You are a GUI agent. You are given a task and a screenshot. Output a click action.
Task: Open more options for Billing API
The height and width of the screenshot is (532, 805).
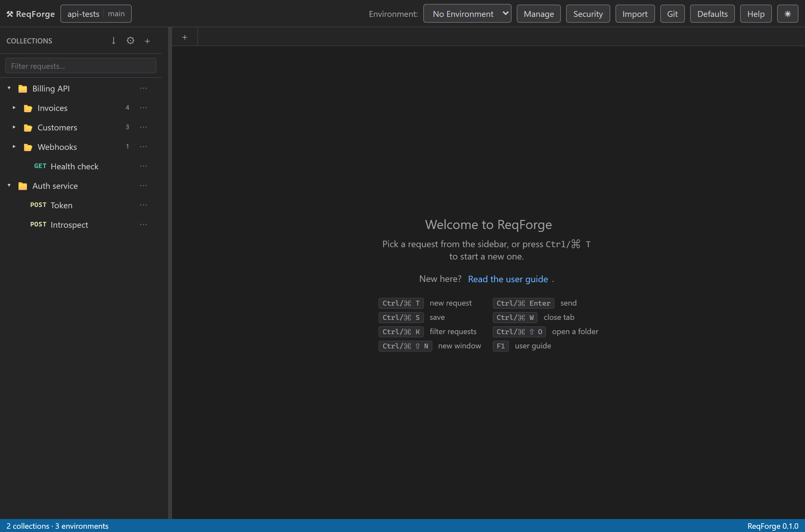(143, 88)
